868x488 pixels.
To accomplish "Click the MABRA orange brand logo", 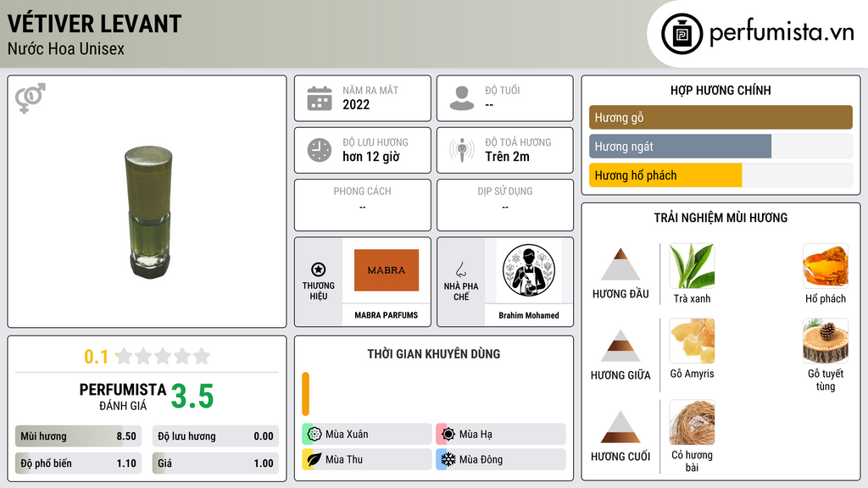I will pos(387,270).
